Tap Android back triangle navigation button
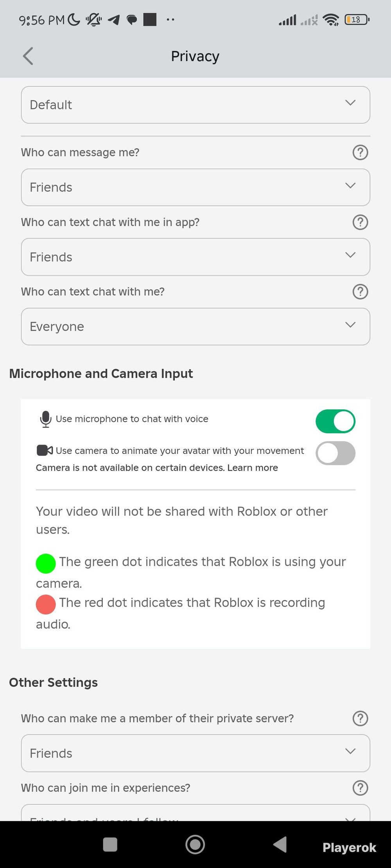The width and height of the screenshot is (391, 868). pos(280,844)
